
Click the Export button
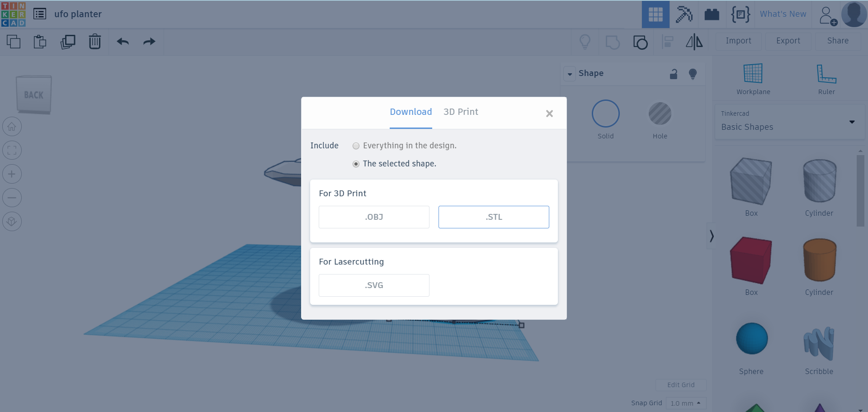click(x=788, y=41)
